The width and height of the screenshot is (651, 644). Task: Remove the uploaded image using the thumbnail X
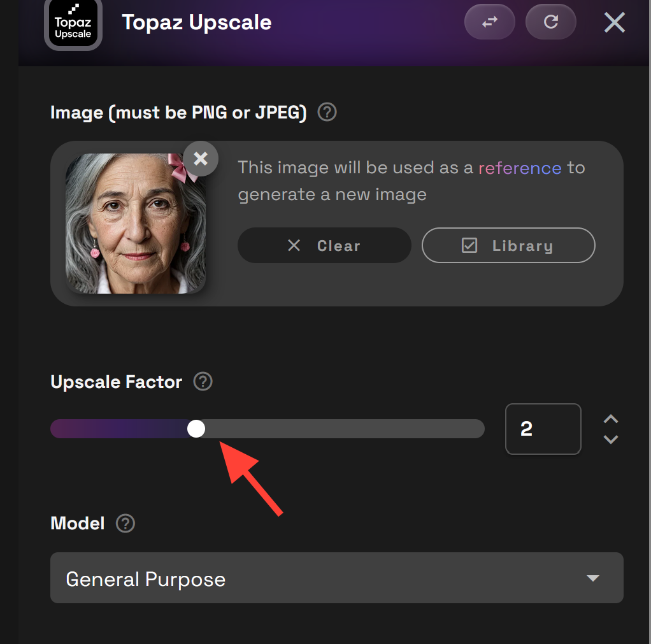pos(201,159)
